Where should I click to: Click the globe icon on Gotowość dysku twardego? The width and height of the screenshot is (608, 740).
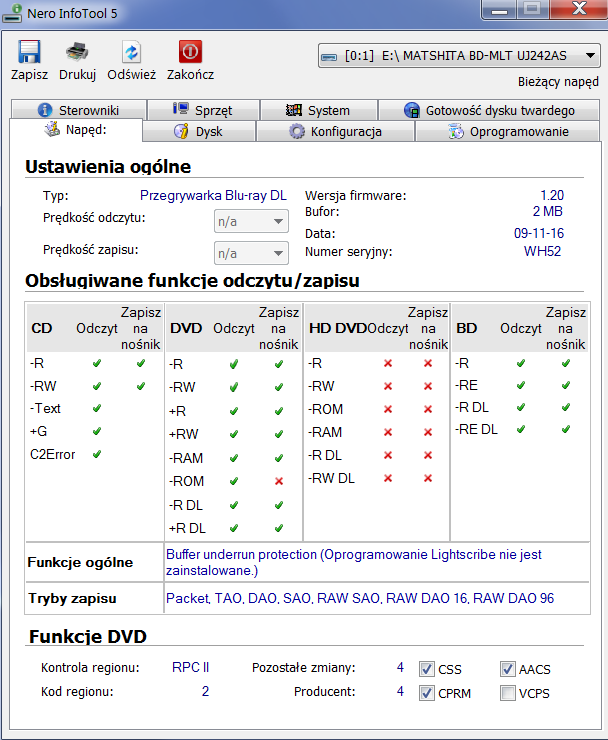[x=412, y=110]
